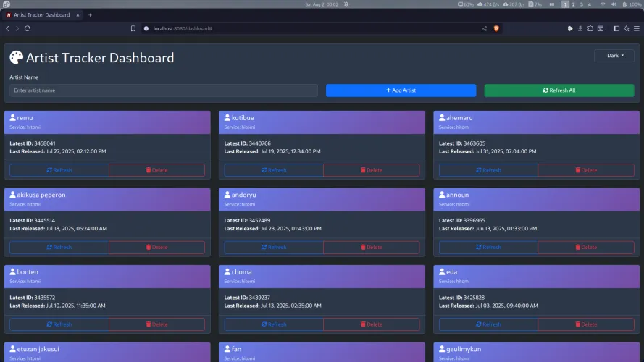This screenshot has height=362, width=644.
Task: Click the palette logo icon beside the title
Action: click(x=17, y=57)
